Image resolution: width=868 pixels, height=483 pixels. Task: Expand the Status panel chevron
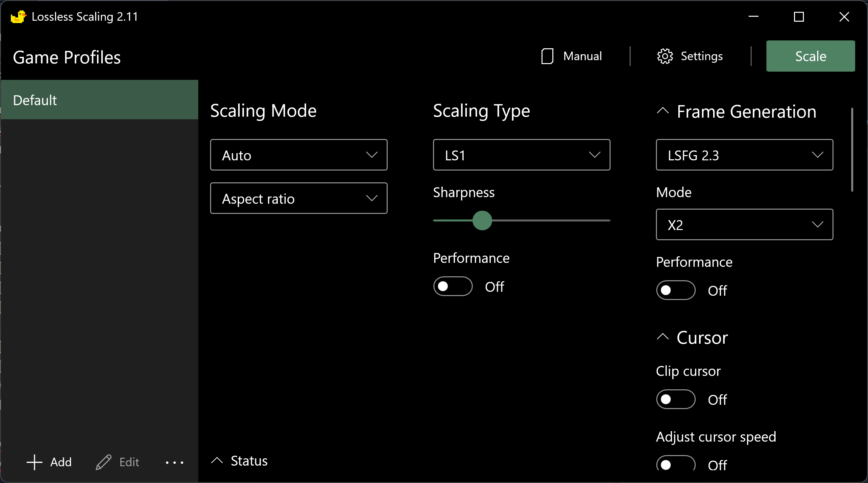point(217,460)
